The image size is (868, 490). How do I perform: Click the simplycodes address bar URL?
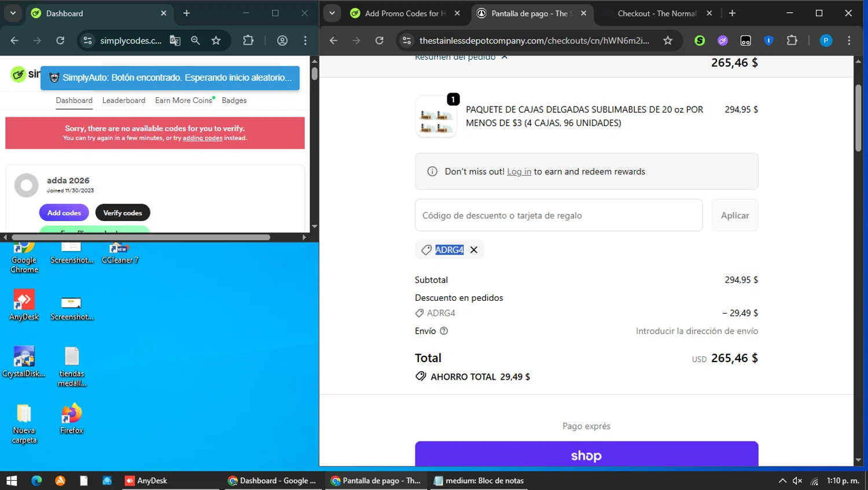pyautogui.click(x=131, y=40)
